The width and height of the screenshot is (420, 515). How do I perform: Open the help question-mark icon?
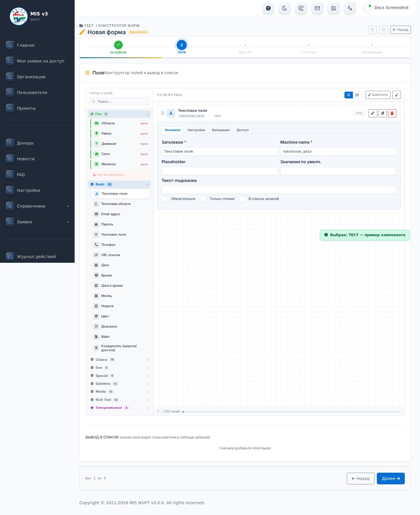[x=268, y=8]
